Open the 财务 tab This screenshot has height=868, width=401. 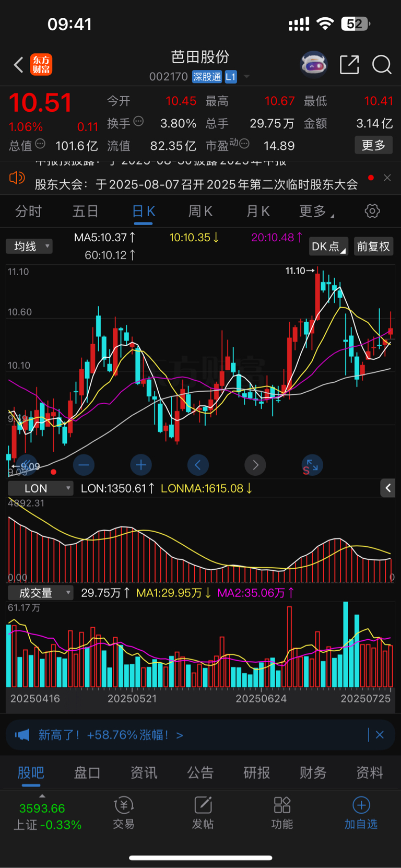coord(313,772)
